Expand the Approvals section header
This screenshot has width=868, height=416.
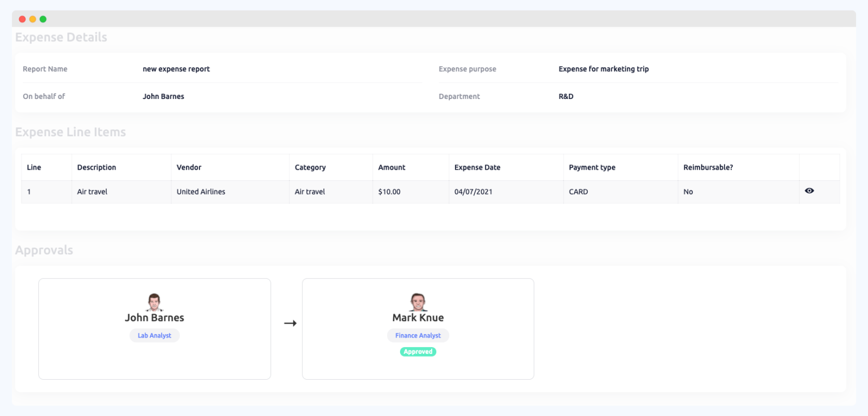44,250
